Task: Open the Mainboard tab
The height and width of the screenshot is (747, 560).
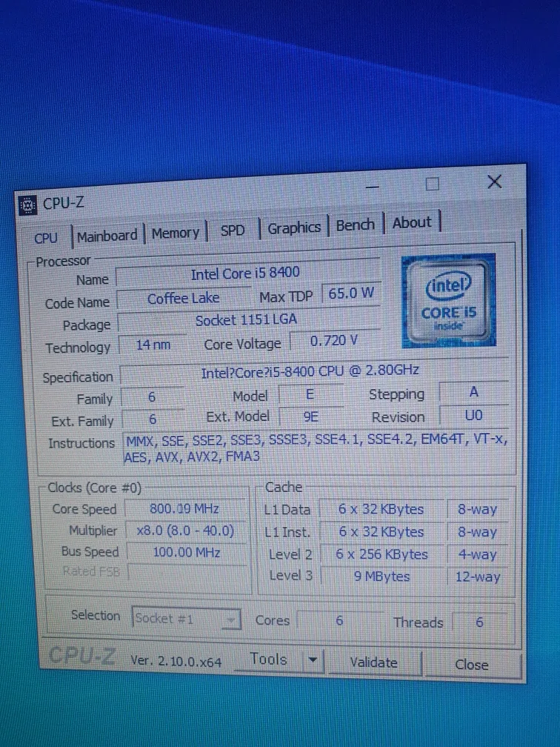Action: (x=107, y=236)
